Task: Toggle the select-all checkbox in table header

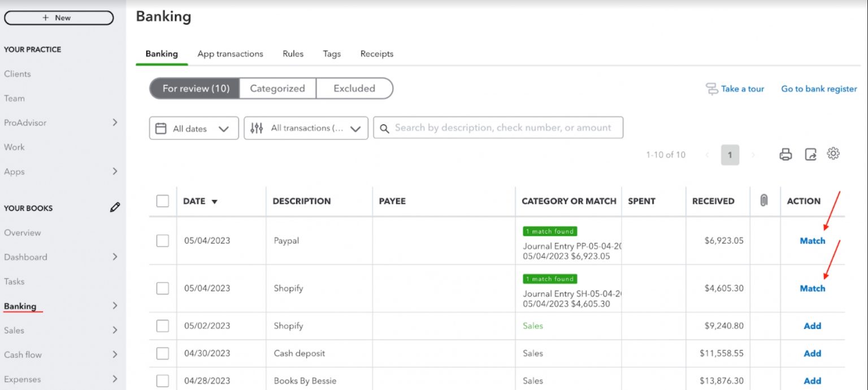Action: [x=163, y=200]
